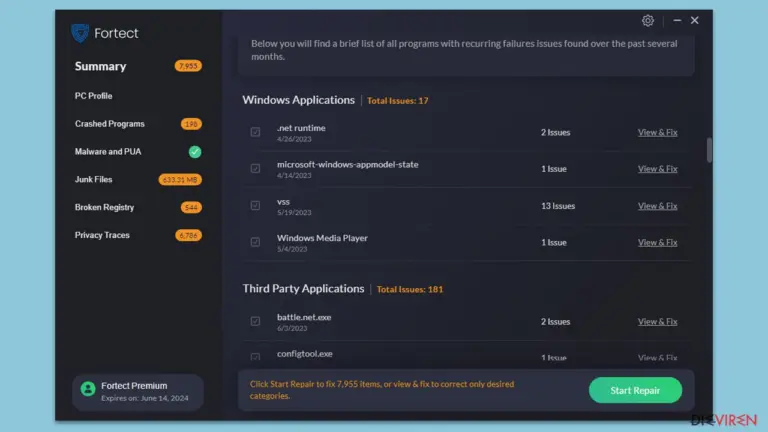Open the Summary section
The width and height of the screenshot is (768, 432).
pyautogui.click(x=100, y=66)
